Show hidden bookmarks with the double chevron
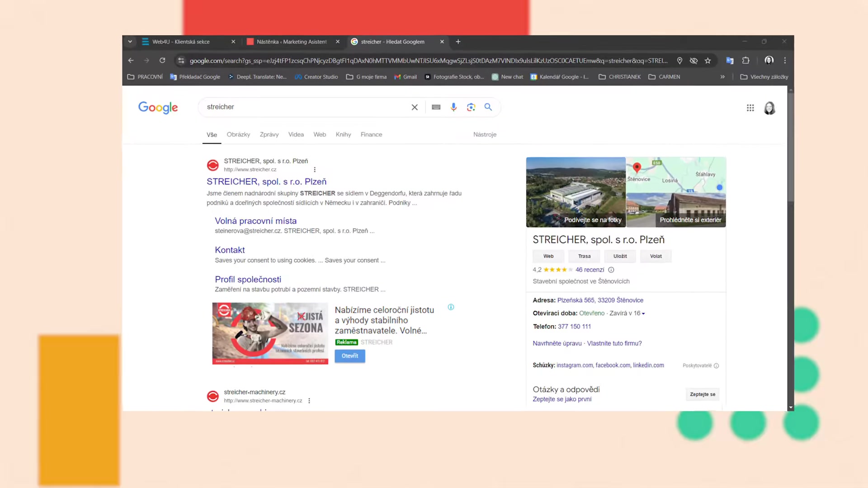The height and width of the screenshot is (488, 868). click(722, 77)
